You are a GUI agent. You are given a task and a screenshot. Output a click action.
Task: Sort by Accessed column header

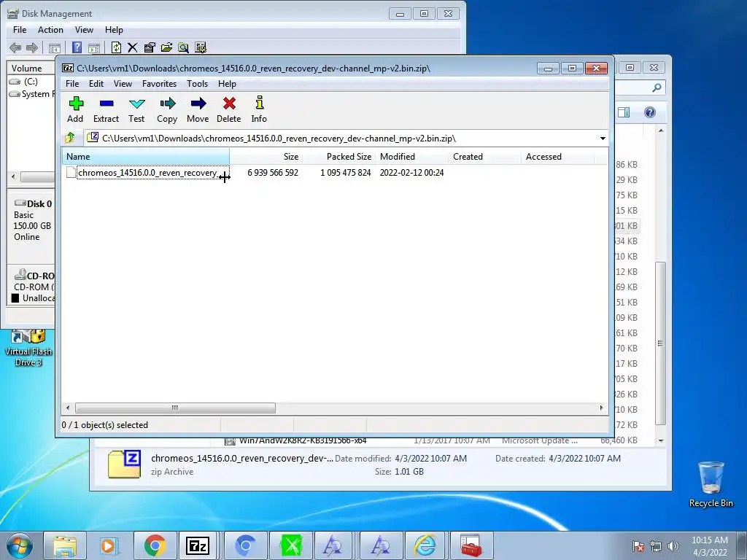(x=557, y=157)
